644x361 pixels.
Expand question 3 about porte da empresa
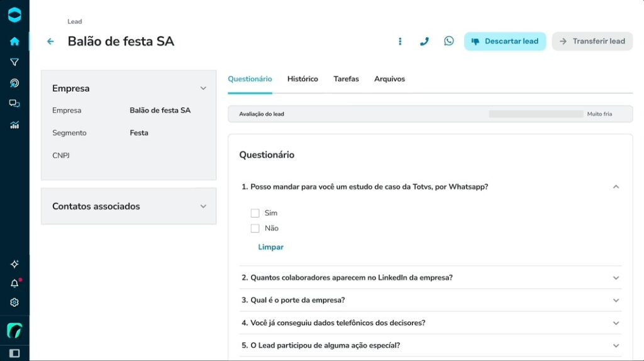[x=616, y=301]
